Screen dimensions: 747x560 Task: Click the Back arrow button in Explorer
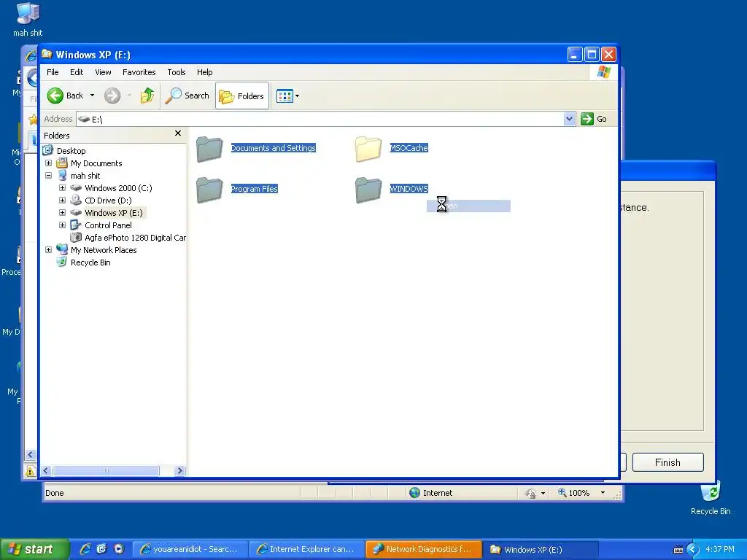(65, 96)
